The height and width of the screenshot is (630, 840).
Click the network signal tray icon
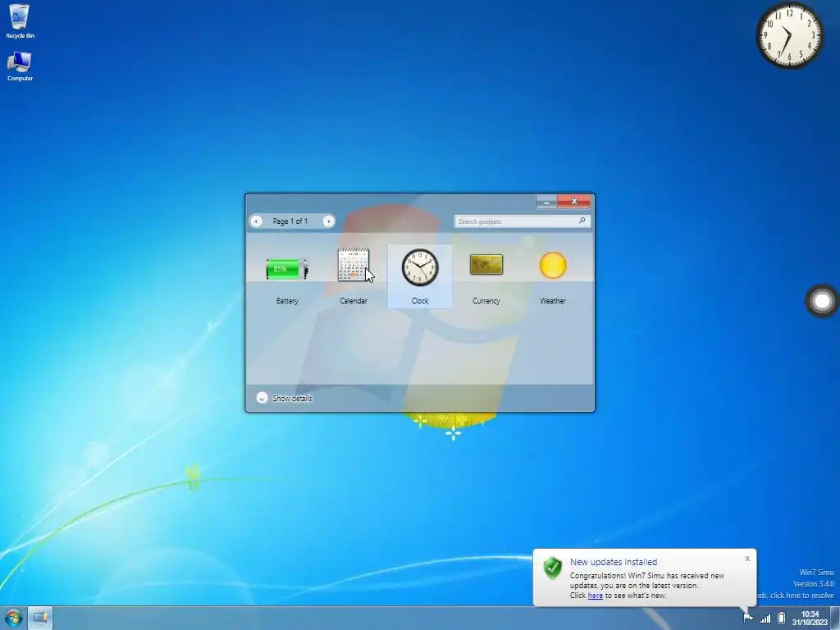(765, 619)
